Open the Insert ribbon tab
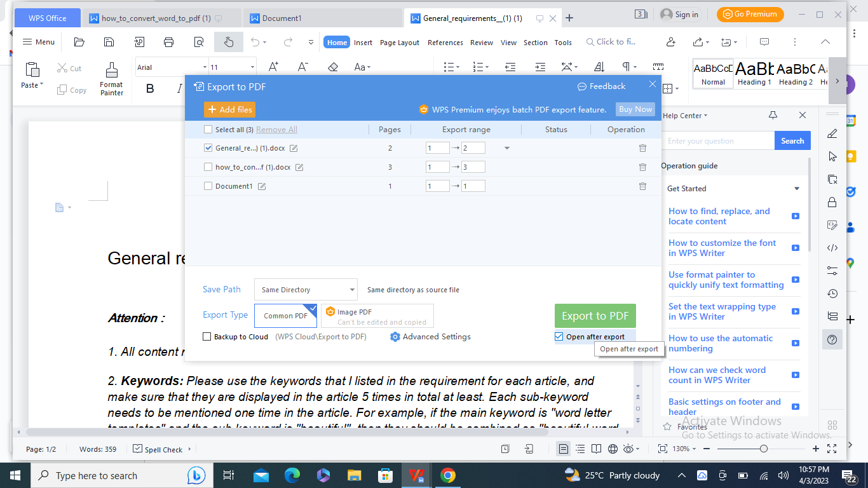 click(363, 43)
